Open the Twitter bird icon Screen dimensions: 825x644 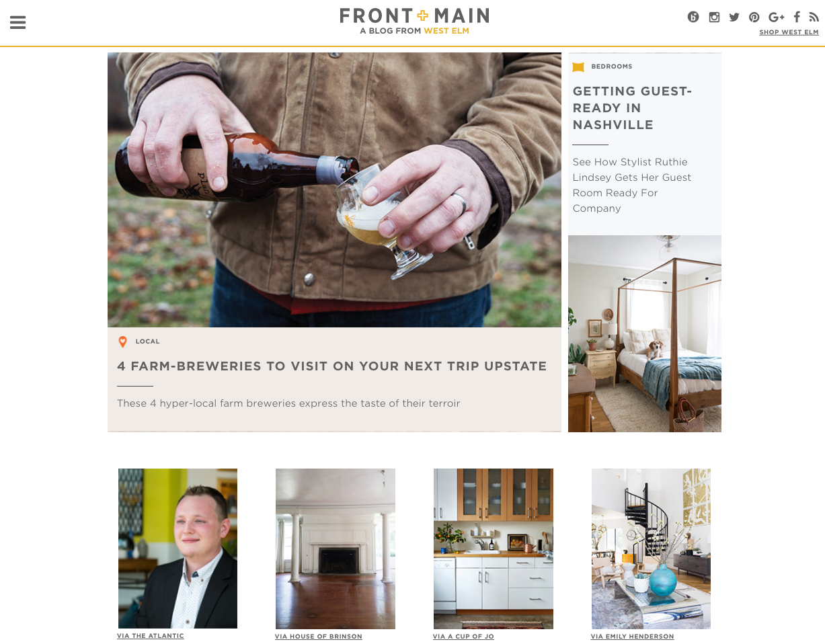[x=734, y=17]
